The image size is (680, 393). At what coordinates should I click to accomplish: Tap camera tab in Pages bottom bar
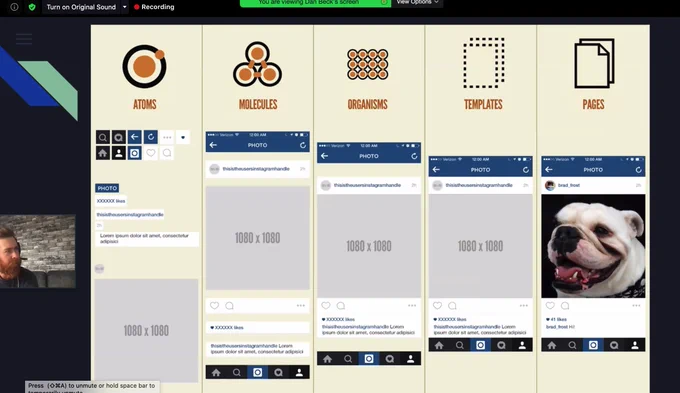[593, 345]
